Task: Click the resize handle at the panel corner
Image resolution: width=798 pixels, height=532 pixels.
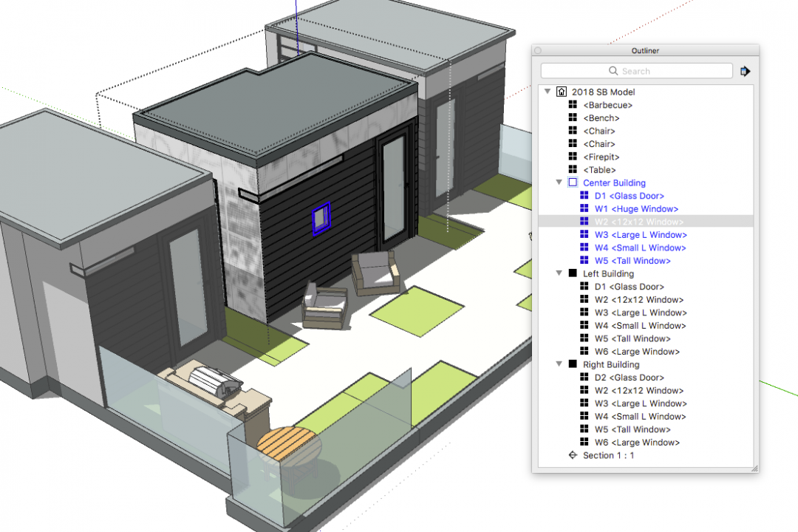Action: point(754,468)
